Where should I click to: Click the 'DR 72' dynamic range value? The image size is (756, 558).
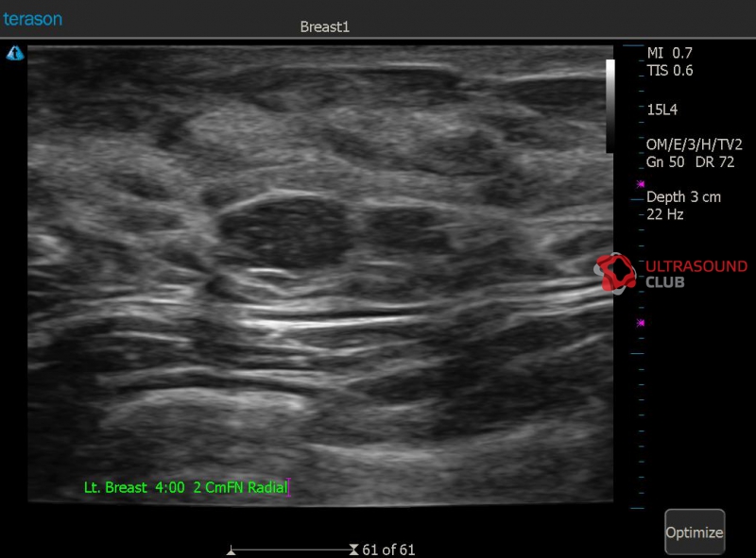click(715, 162)
